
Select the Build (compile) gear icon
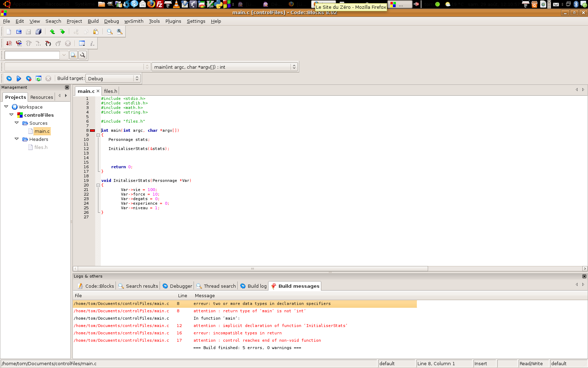pos(9,79)
